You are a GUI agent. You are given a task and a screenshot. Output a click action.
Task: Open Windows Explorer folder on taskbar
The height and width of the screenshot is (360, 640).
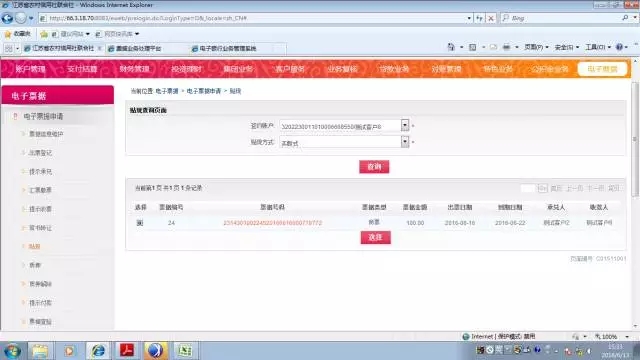tap(40, 351)
